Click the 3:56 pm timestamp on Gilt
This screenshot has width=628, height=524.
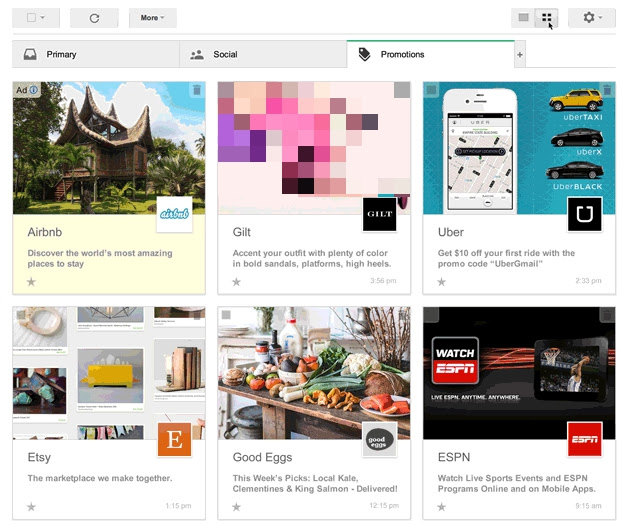[x=383, y=281]
